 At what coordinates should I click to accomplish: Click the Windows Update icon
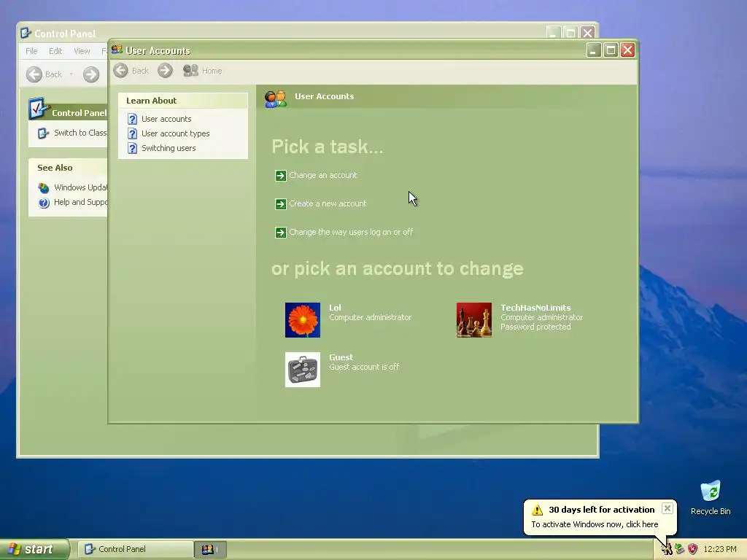(x=44, y=188)
